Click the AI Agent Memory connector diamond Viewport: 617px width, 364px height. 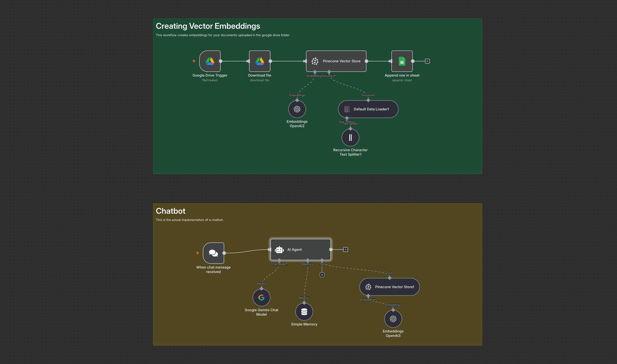[308, 260]
